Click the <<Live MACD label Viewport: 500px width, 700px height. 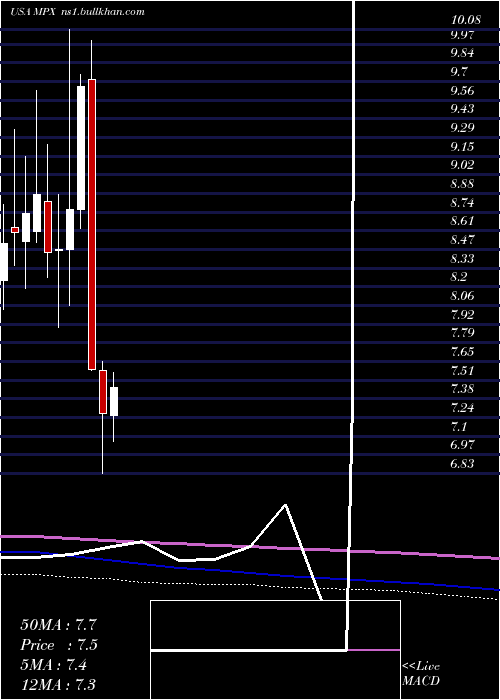click(x=421, y=673)
